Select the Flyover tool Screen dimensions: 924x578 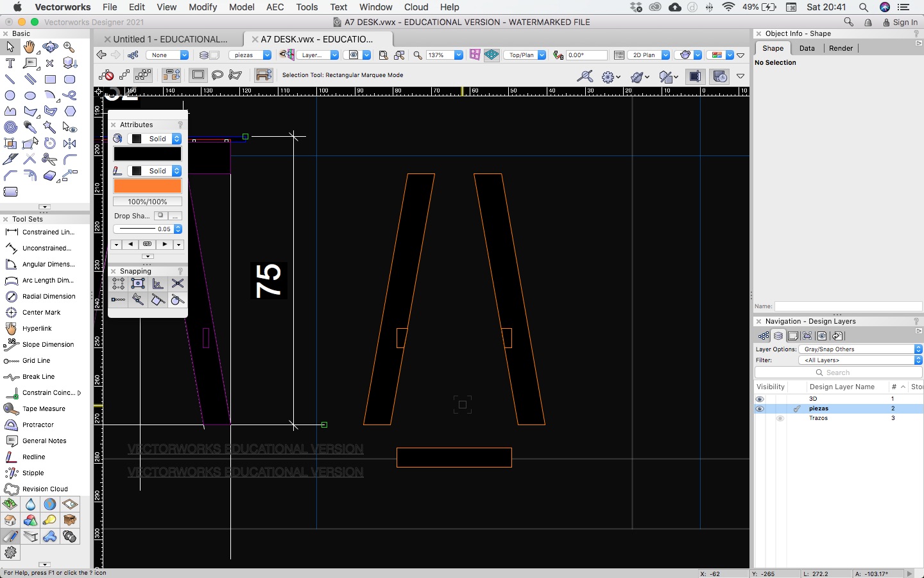tap(50, 47)
